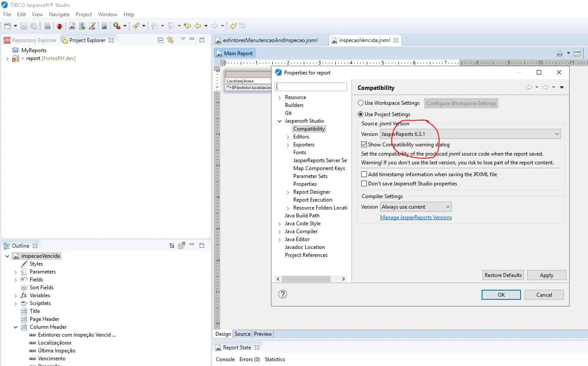Open the Always use current compiler dropdown
588x366 pixels.
(x=415, y=207)
